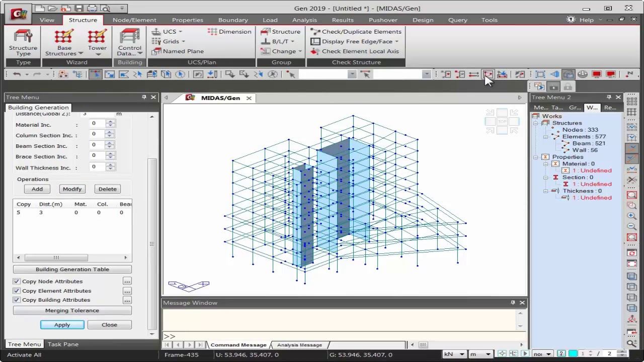The height and width of the screenshot is (362, 644).
Task: Click the Modify operation button
Action: [72, 189]
